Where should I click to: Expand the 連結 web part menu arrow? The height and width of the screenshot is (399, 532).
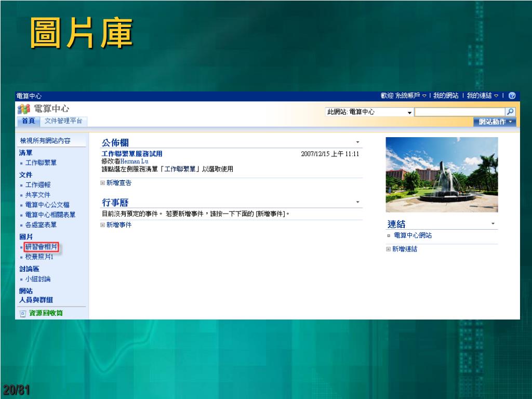pos(493,223)
